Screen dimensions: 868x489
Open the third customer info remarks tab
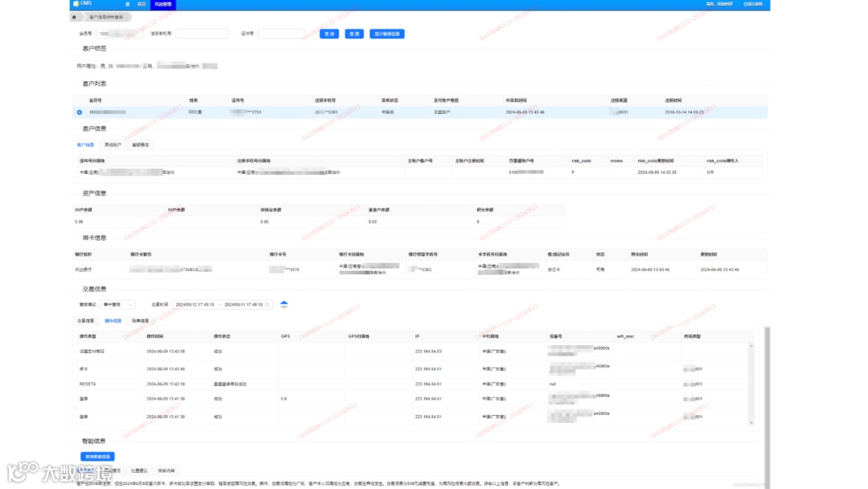(141, 145)
